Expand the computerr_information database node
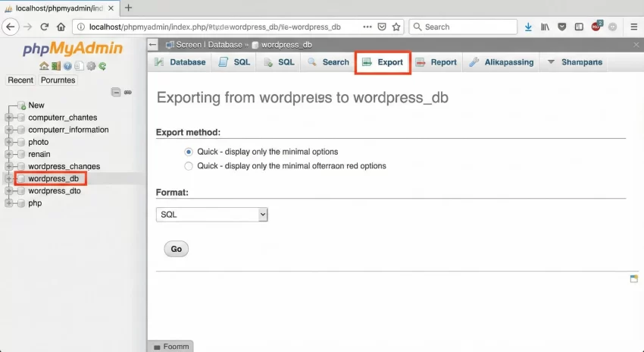 pyautogui.click(x=8, y=130)
